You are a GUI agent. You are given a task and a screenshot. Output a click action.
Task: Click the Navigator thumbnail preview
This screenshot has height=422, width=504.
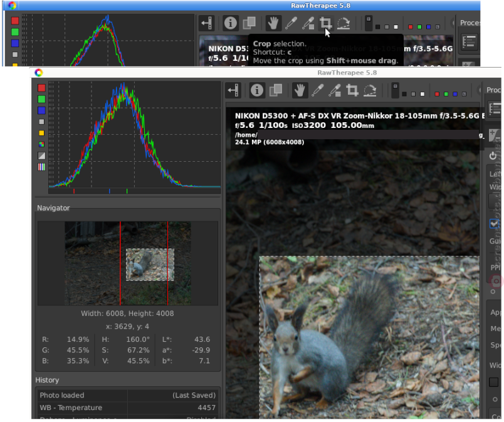pos(128,263)
